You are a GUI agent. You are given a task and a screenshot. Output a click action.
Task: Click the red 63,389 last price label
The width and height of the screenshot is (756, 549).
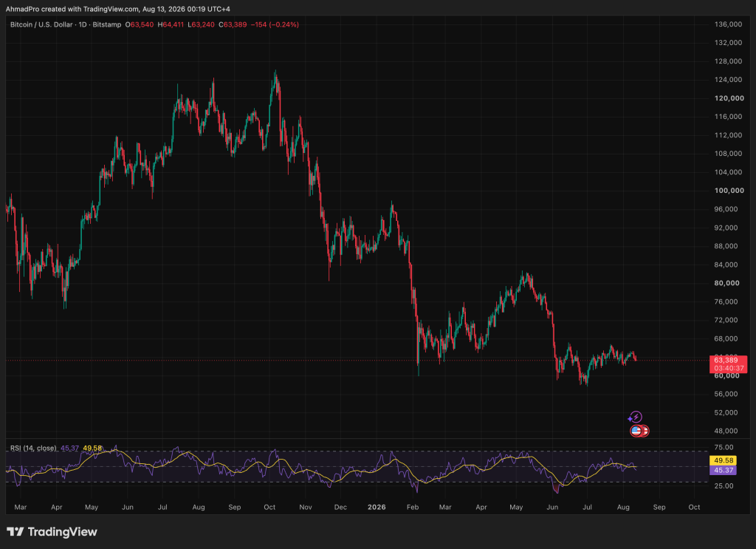point(726,361)
